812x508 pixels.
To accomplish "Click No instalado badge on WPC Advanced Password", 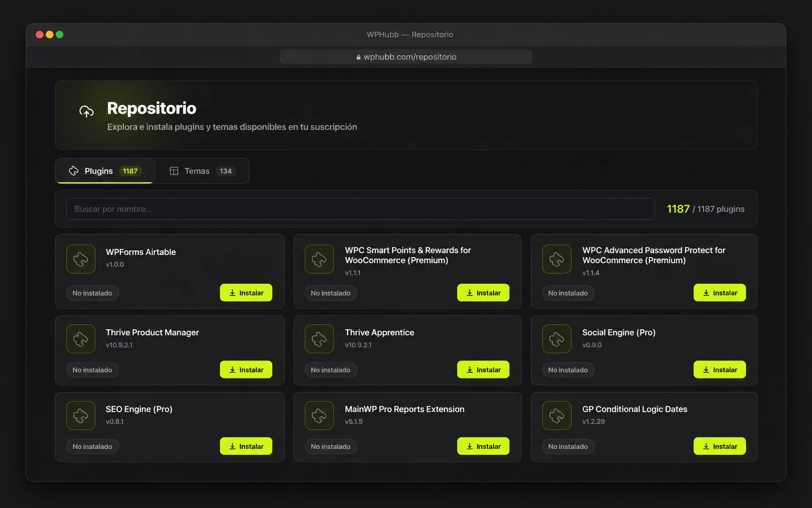I will (x=568, y=293).
